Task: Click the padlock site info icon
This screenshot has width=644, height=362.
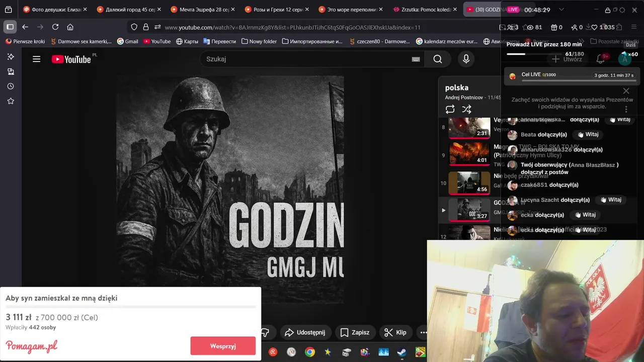Action: click(145, 27)
